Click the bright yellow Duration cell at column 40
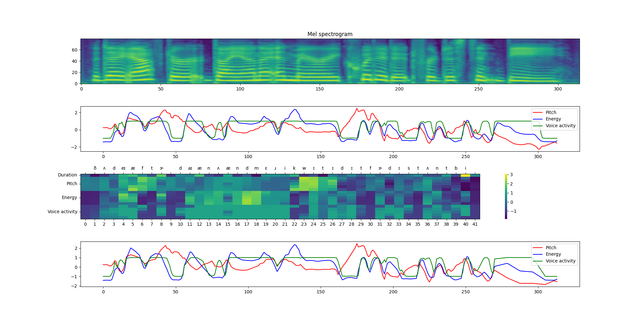 click(x=465, y=175)
